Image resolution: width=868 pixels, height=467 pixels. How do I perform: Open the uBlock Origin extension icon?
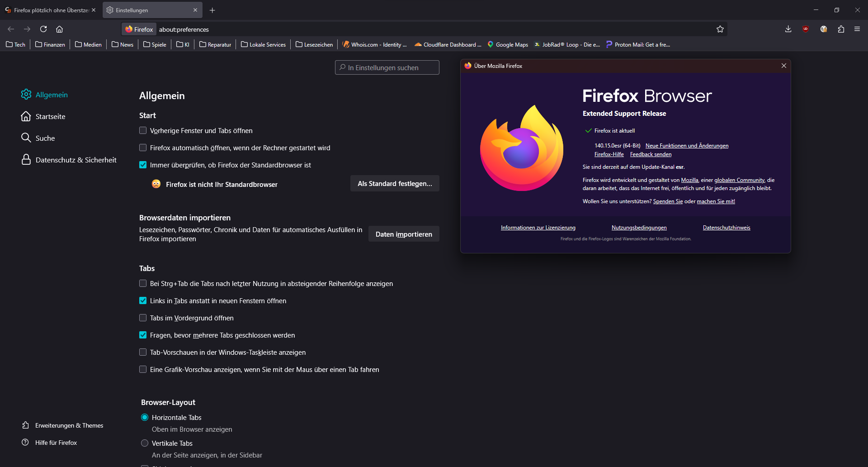coord(806,29)
